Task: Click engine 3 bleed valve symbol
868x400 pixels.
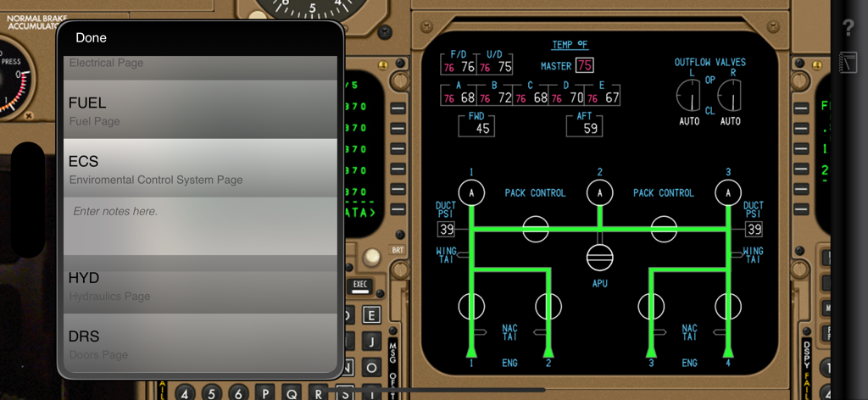Action: coord(651,306)
